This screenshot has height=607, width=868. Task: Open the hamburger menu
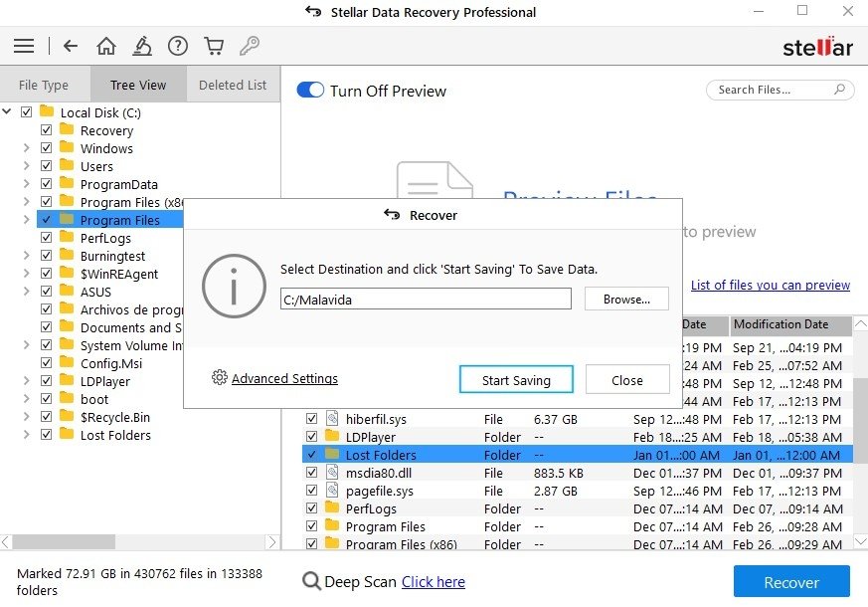pos(23,46)
